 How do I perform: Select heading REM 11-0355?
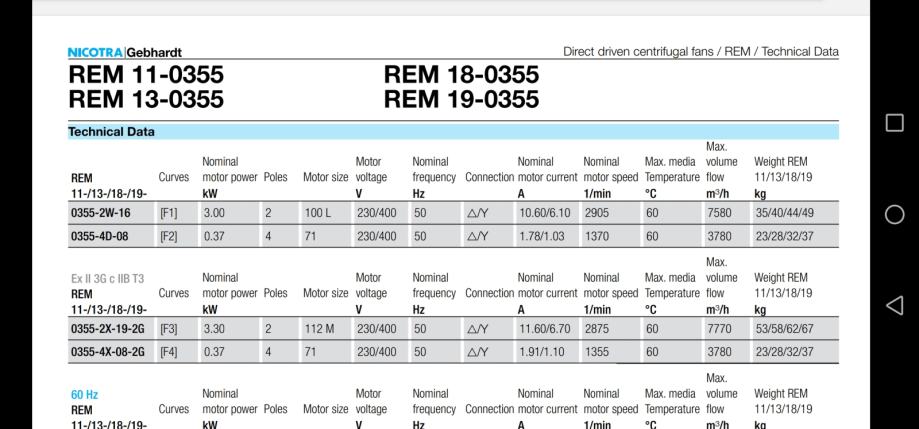click(x=146, y=75)
